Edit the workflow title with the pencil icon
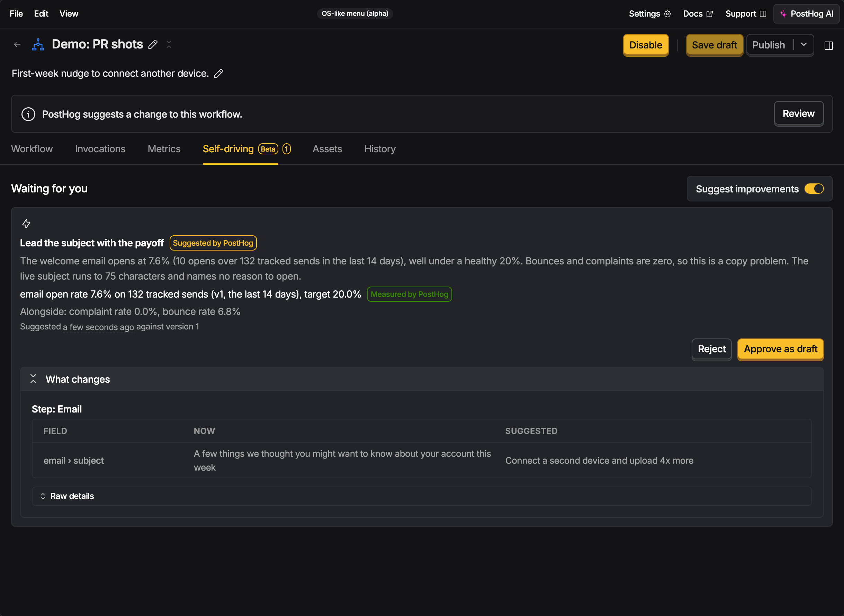This screenshot has height=616, width=844. [153, 44]
